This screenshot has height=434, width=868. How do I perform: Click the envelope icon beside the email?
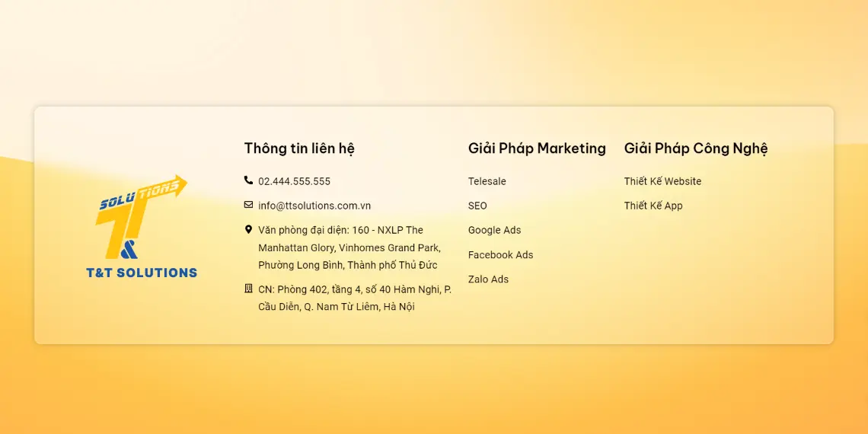[x=248, y=205]
